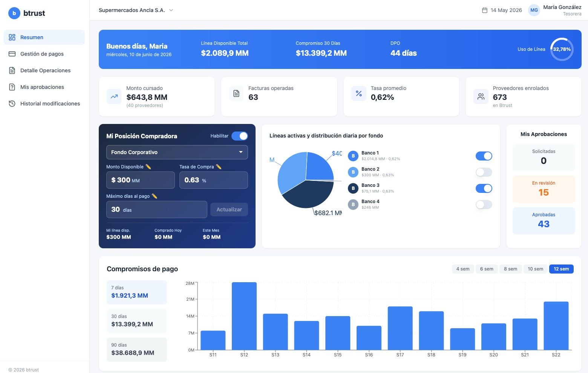Click the Línea Disponible Total $2.089,9 MM value
The width and height of the screenshot is (588, 373).
pyautogui.click(x=225, y=53)
